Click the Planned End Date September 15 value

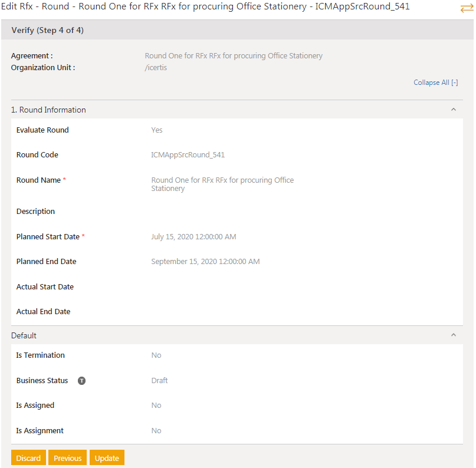point(205,262)
